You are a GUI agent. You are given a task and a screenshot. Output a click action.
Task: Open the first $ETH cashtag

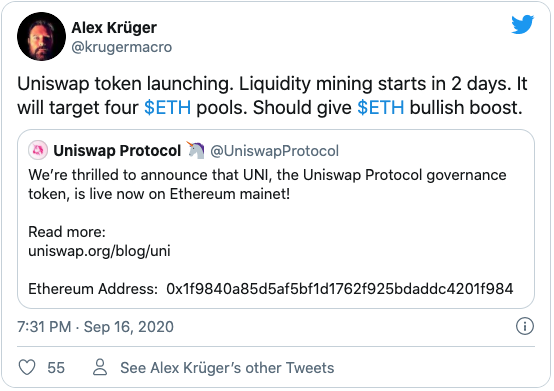167,107
